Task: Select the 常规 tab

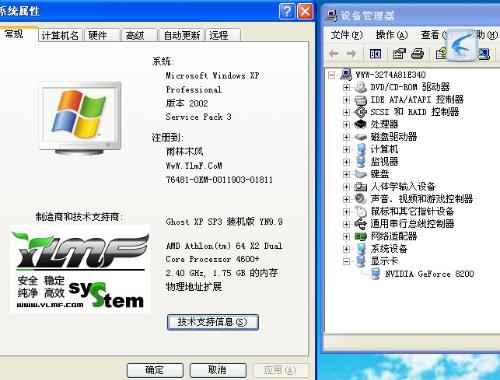Action: 18,34
